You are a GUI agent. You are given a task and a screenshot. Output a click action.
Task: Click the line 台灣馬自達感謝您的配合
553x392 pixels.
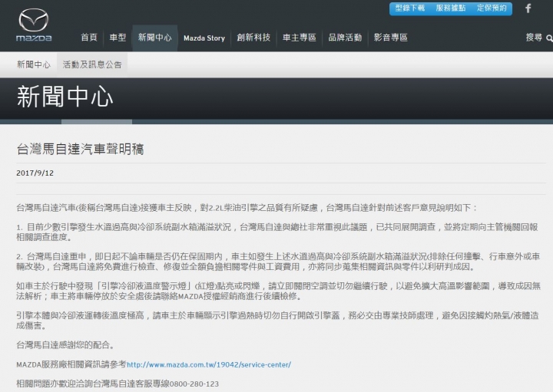65,344
